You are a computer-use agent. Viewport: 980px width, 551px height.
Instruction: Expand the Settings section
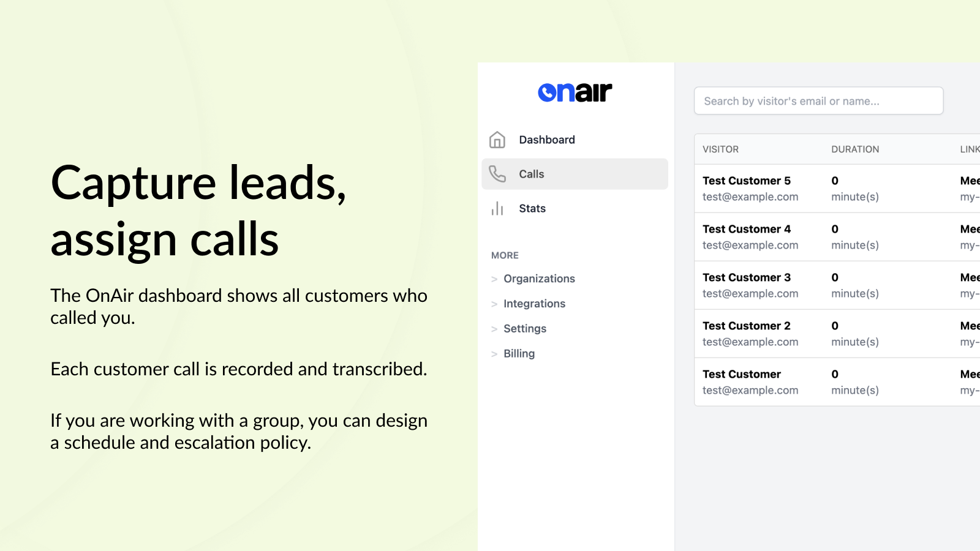point(524,329)
